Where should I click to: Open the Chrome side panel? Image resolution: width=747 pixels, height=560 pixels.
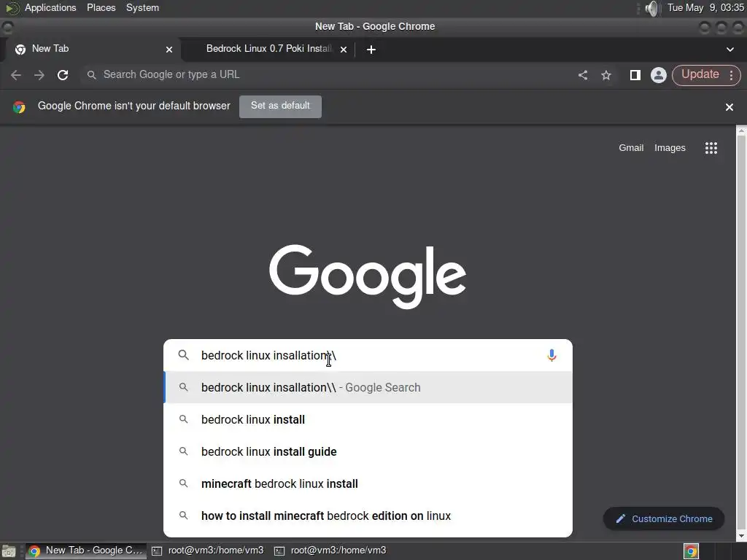[x=635, y=75]
